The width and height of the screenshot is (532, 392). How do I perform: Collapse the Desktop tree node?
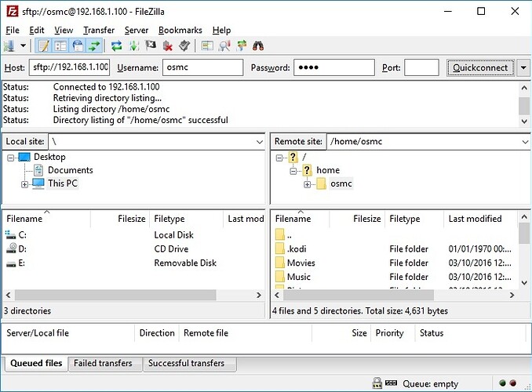coord(11,158)
